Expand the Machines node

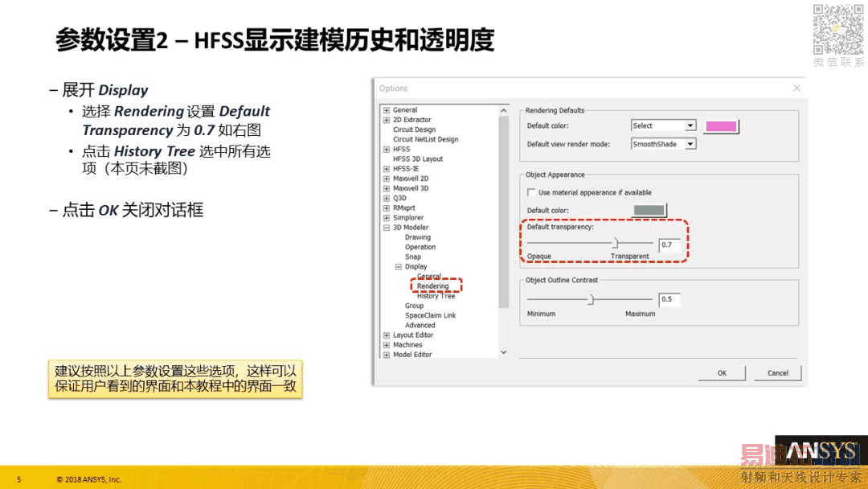[387, 345]
